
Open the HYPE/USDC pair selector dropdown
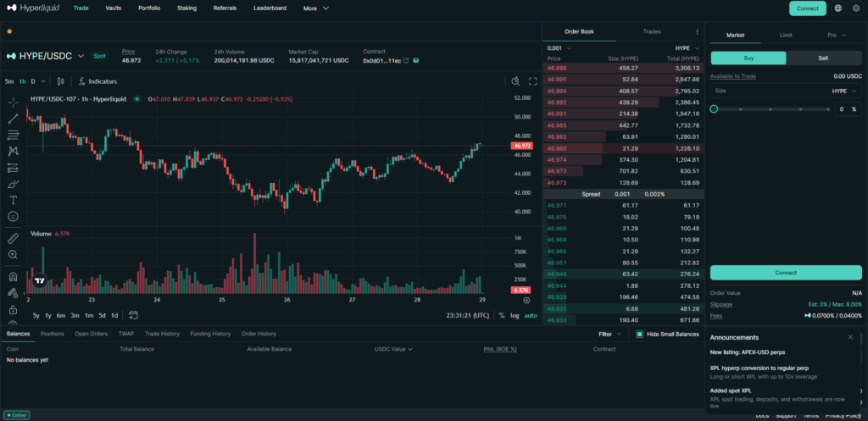point(81,56)
